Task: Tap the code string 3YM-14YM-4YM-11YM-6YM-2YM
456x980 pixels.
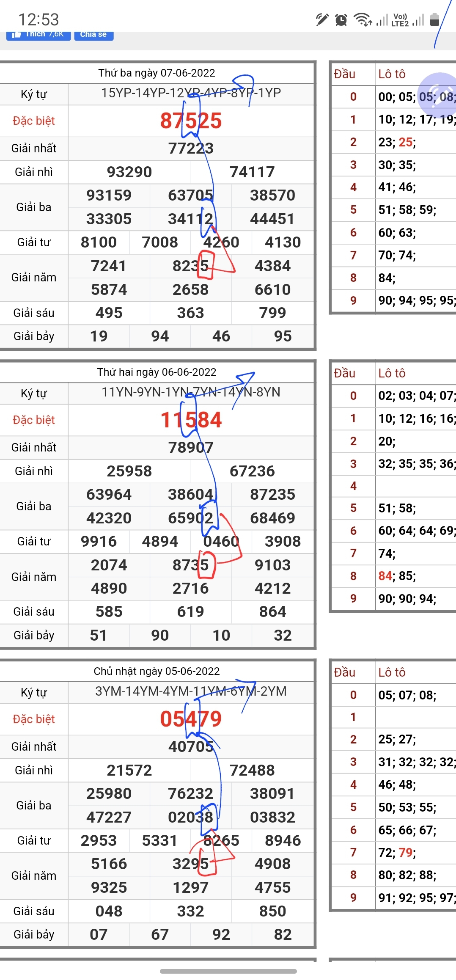Action: point(191,691)
